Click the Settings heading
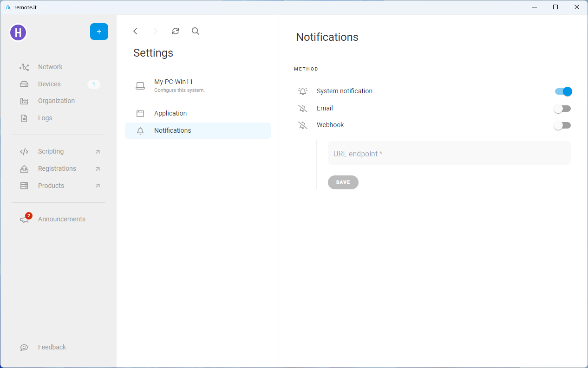 (153, 53)
